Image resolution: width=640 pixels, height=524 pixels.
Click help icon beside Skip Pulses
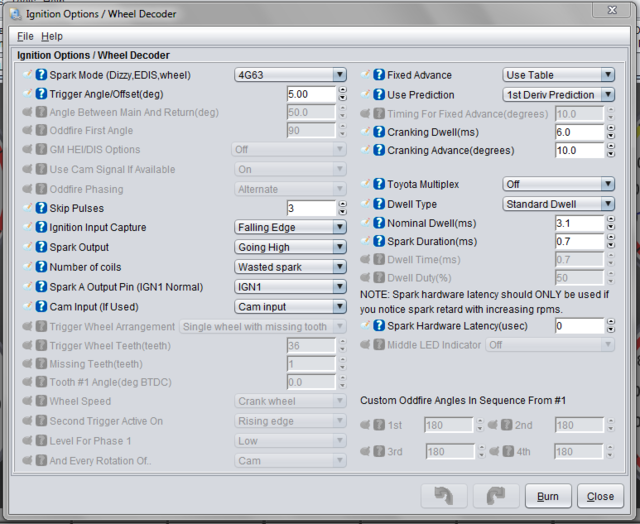point(41,208)
